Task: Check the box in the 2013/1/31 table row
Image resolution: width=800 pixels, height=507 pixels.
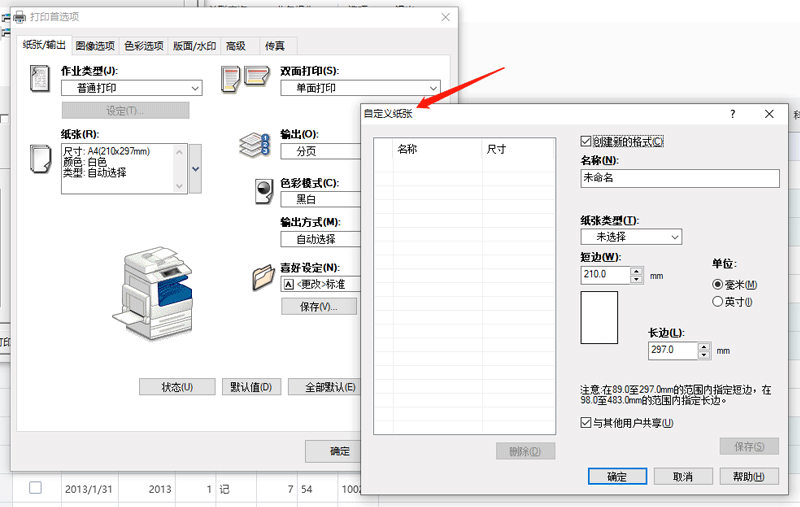Action: (35, 488)
